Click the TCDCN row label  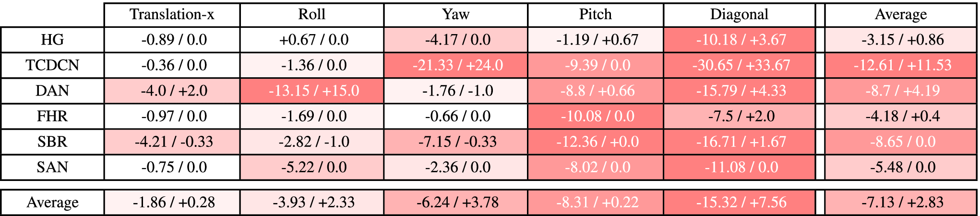coord(52,65)
